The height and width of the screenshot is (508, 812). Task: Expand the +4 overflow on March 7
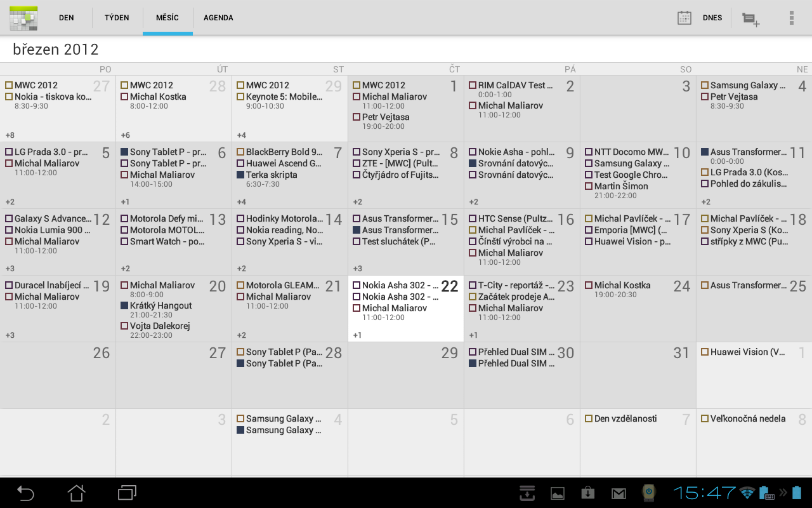pos(242,201)
